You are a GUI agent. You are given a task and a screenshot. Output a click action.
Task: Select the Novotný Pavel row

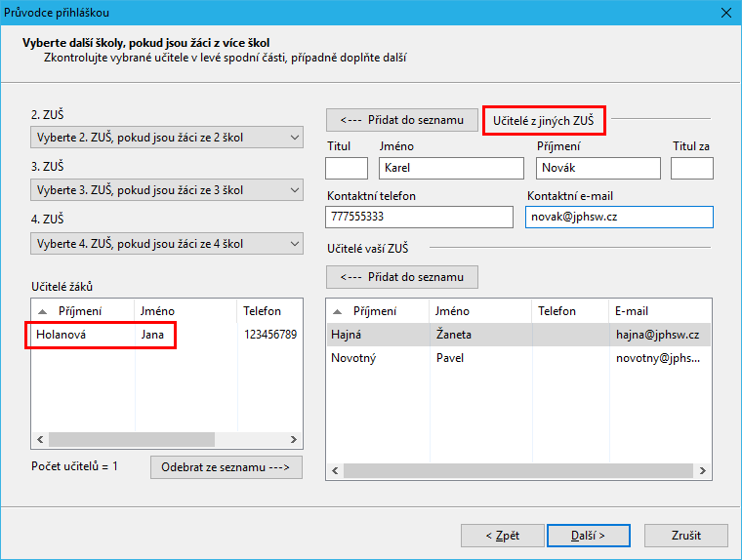pyautogui.click(x=517, y=358)
